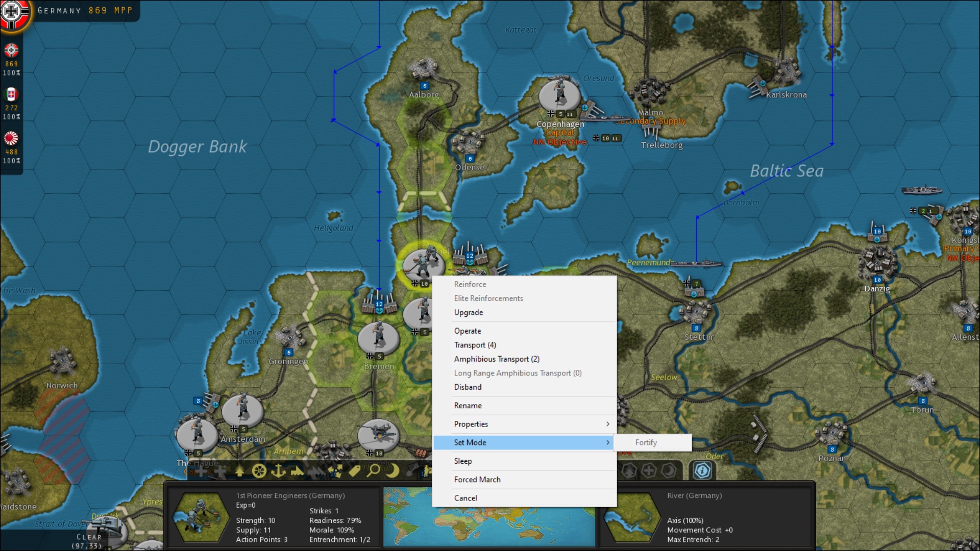Click the yellow tag rename toolbar icon
Viewport: 980px width, 551px height.
coord(355,471)
